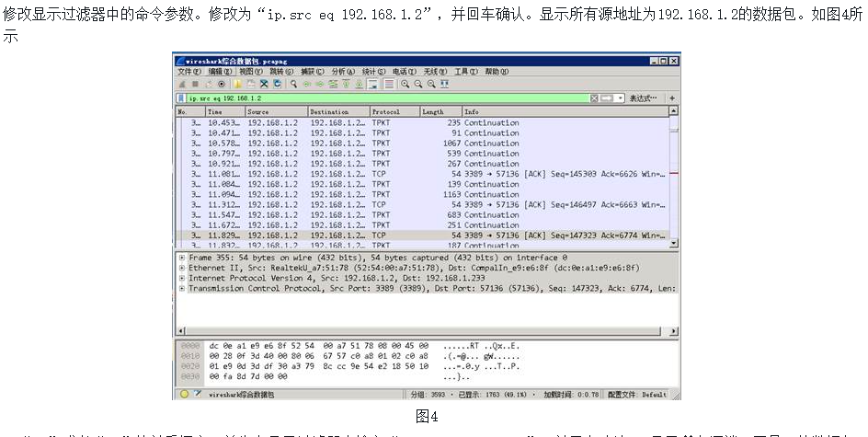This screenshot has width=868, height=437.
Task: Jump to first packet icon
Action: (x=346, y=85)
